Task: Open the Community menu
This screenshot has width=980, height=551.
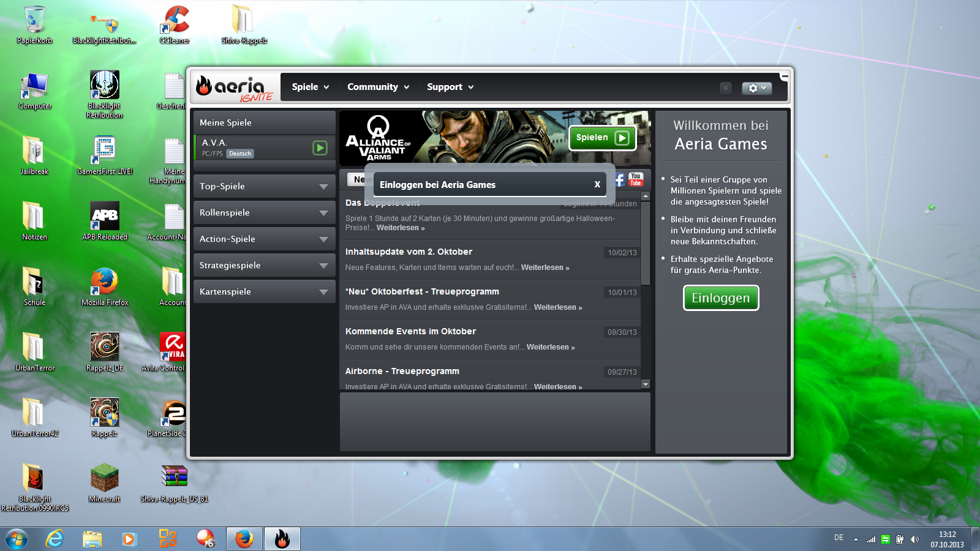Action: [378, 87]
